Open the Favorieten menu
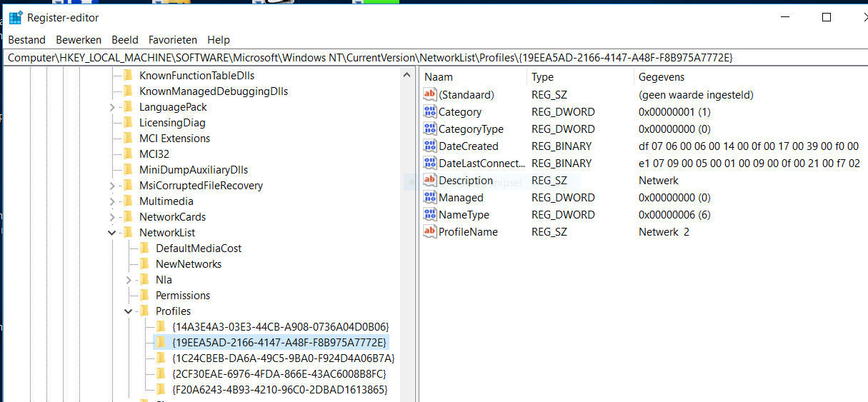The width and height of the screenshot is (868, 402). click(173, 40)
